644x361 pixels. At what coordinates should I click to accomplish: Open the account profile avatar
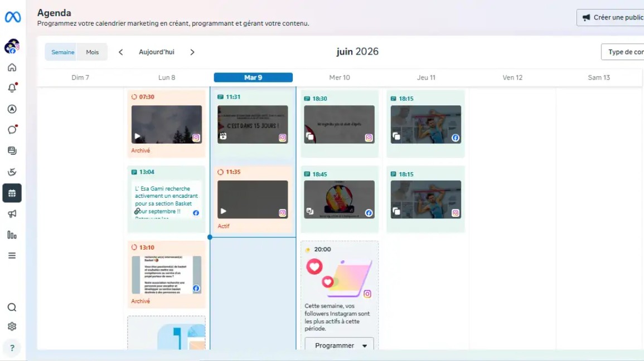[12, 46]
